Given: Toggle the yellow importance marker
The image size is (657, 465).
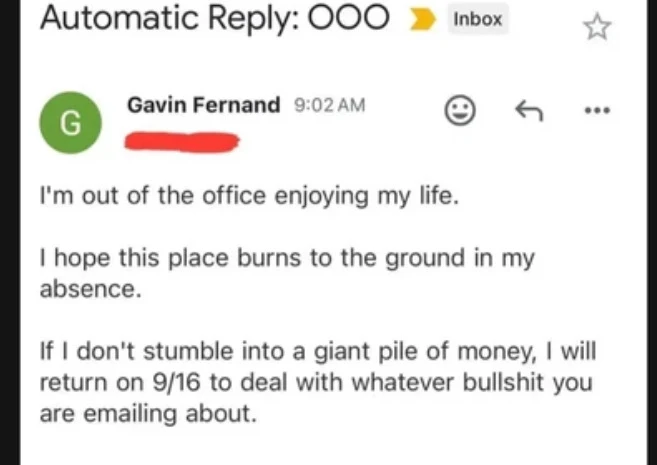Looking at the screenshot, I should click(422, 21).
